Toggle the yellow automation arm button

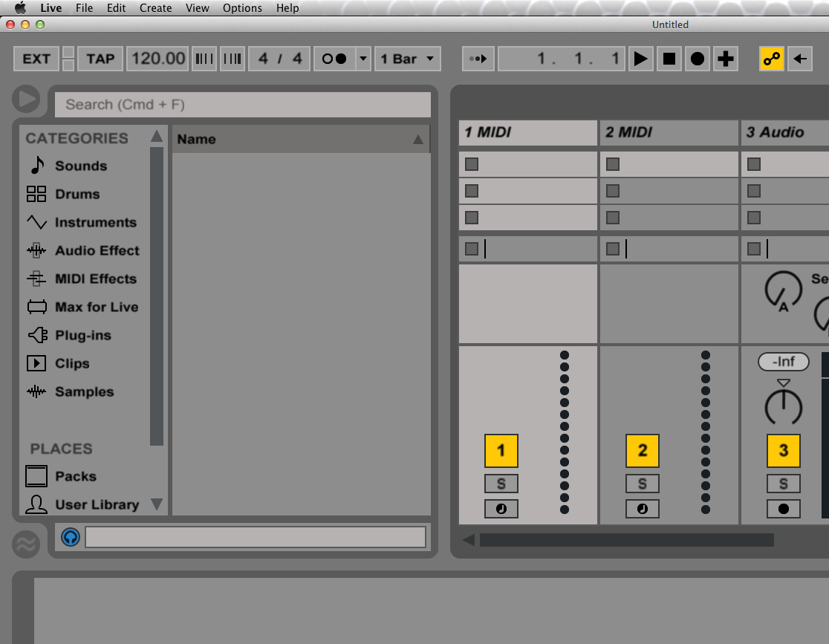click(771, 59)
